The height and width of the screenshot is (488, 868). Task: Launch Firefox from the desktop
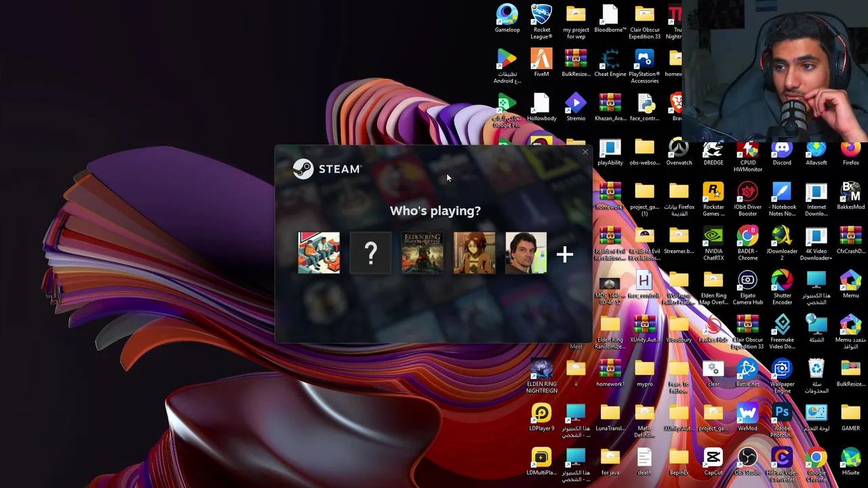(850, 152)
